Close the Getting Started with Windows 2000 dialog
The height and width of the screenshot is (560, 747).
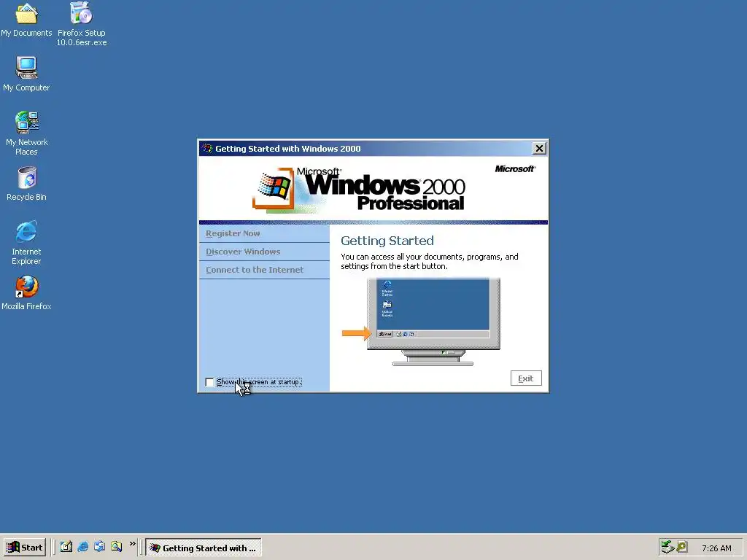(539, 149)
